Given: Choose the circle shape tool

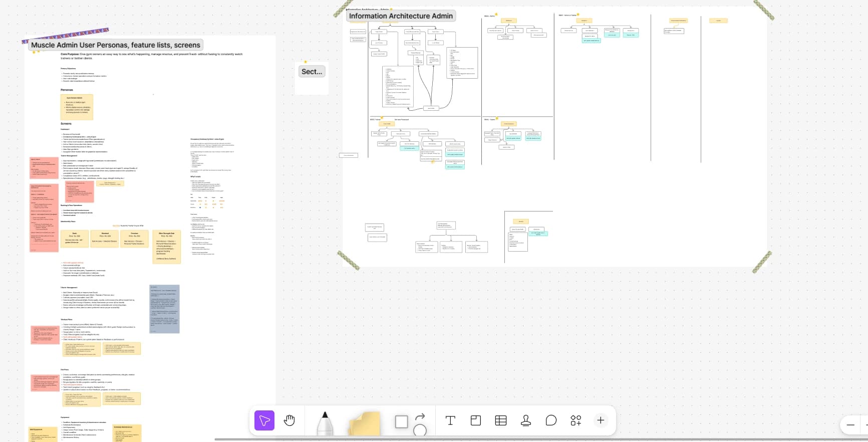Looking at the screenshot, I should click(420, 430).
